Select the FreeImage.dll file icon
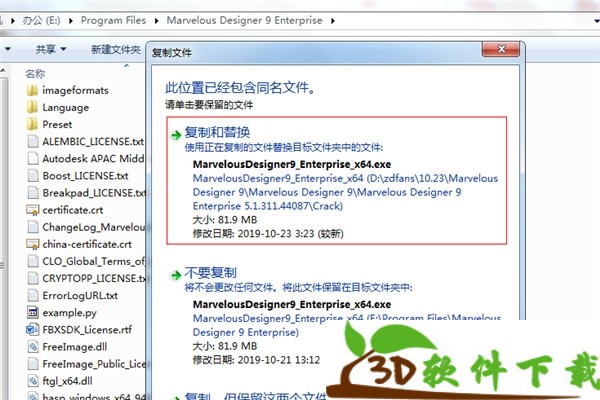 pyautogui.click(x=33, y=347)
